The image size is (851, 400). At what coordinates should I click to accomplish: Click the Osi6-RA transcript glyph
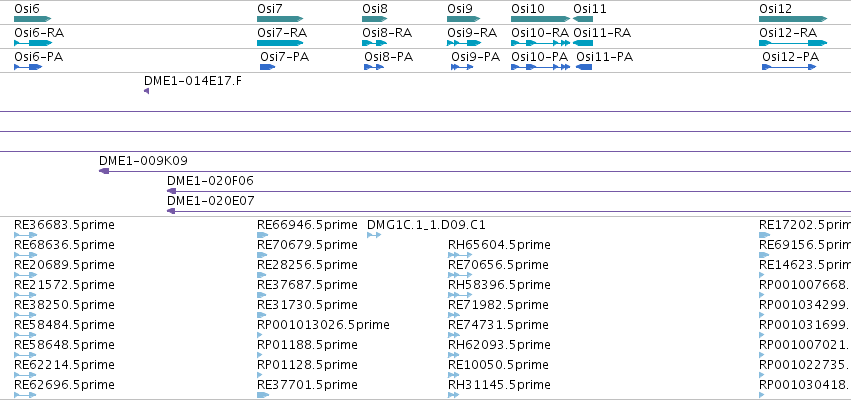(33, 43)
